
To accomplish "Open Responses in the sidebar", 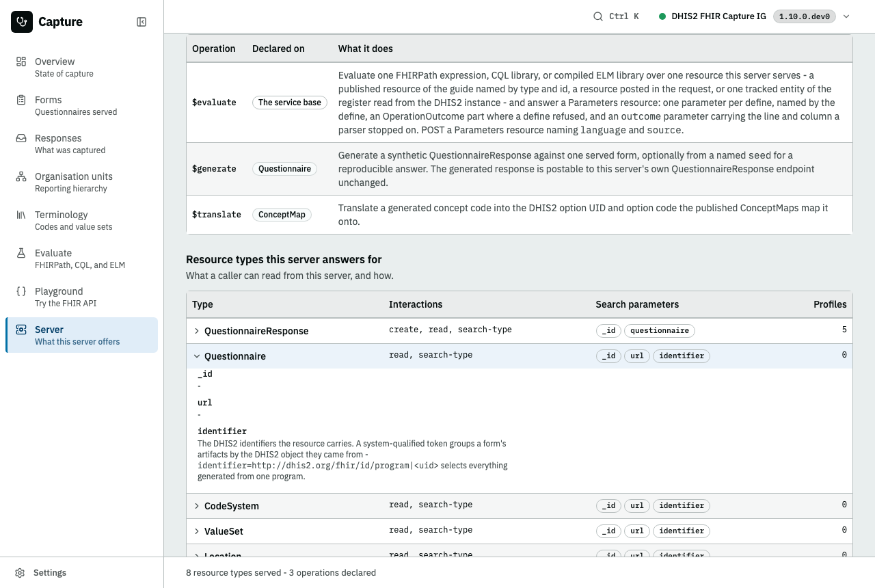I will pos(81,144).
